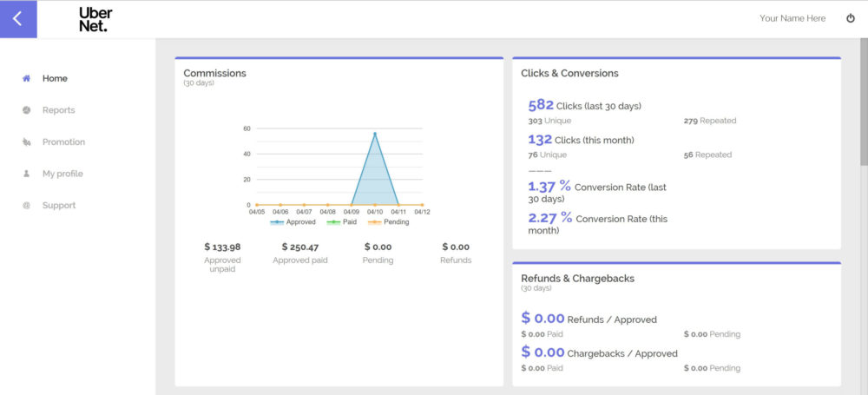Click the $ 0.00 Pending under Refunds / Approved

(x=712, y=334)
